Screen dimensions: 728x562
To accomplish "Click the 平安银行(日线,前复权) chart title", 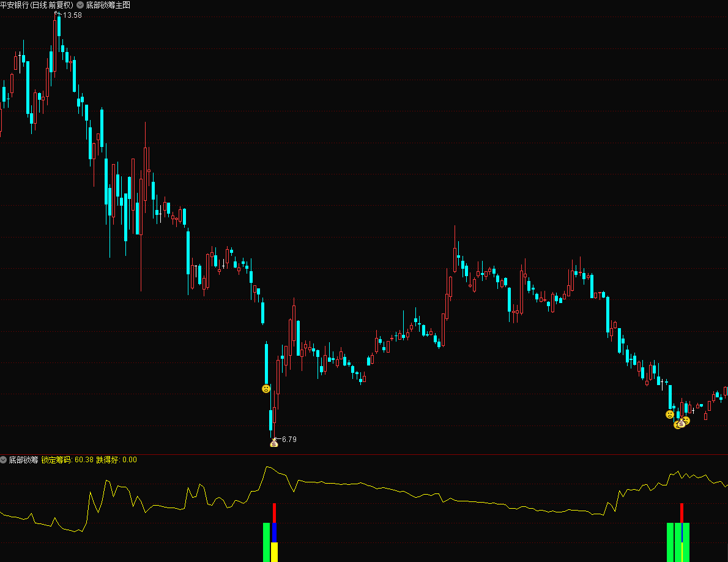I will [37, 5].
